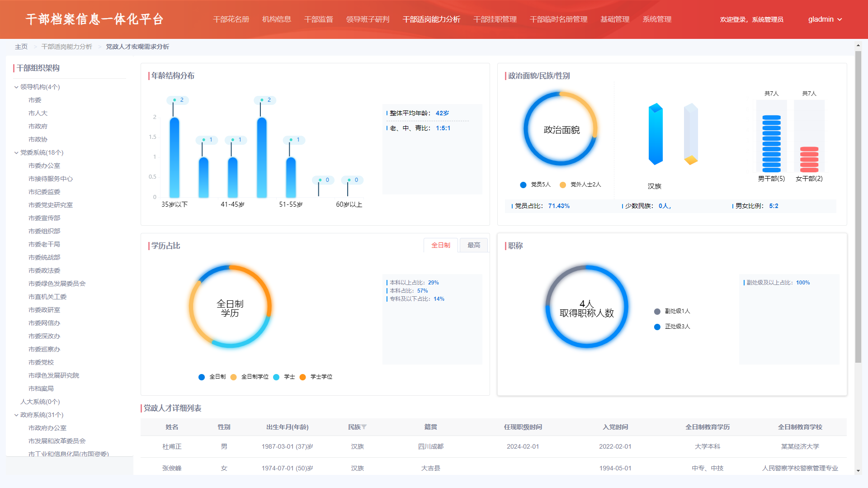Image resolution: width=868 pixels, height=488 pixels.
Task: Switch to the 最高 education tab
Action: pos(474,245)
